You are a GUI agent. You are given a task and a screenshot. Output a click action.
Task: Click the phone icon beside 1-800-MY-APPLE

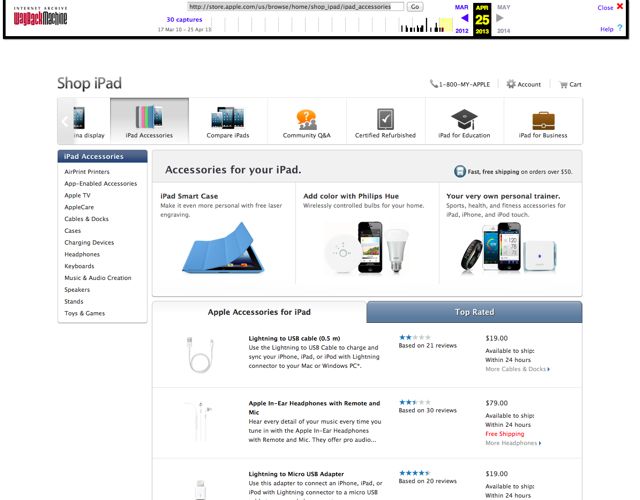point(433,84)
